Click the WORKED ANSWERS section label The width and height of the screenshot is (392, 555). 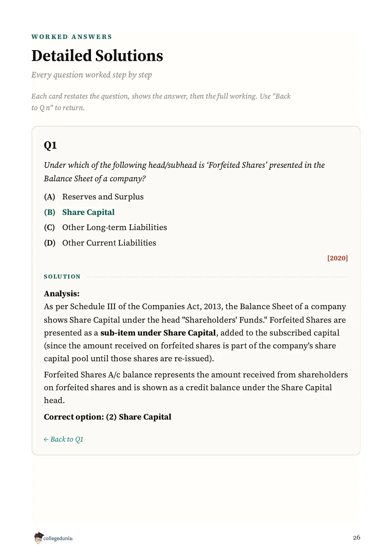coord(72,37)
